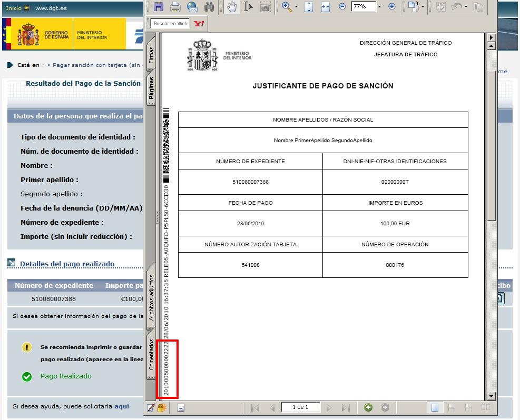Open the signature pen icon in status bar
The width and height of the screenshot is (520, 420).
click(151, 407)
